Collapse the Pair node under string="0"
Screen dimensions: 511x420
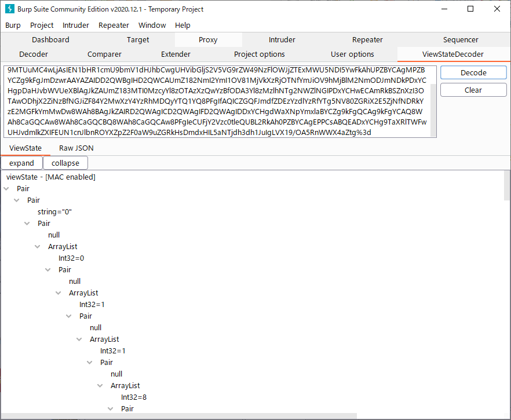(x=27, y=223)
